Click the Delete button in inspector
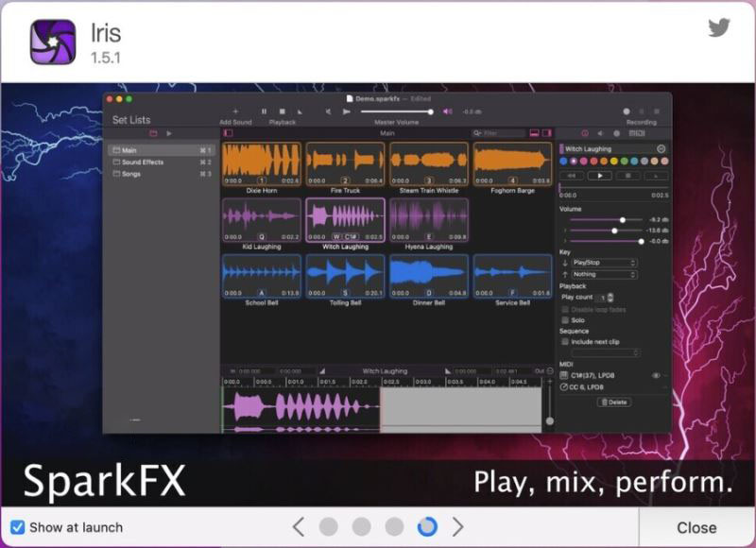Image resolution: width=756 pixels, height=548 pixels. tap(614, 402)
